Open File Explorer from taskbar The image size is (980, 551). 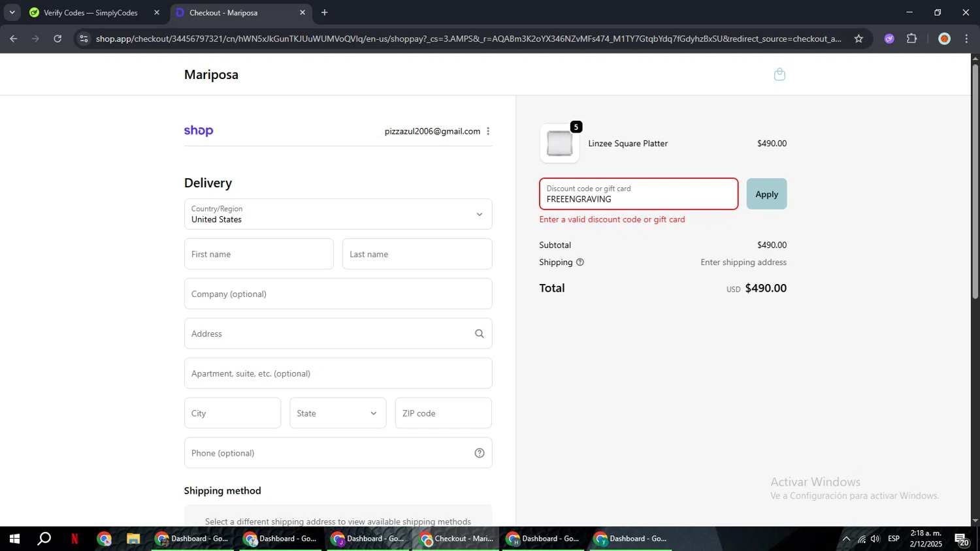[133, 539]
